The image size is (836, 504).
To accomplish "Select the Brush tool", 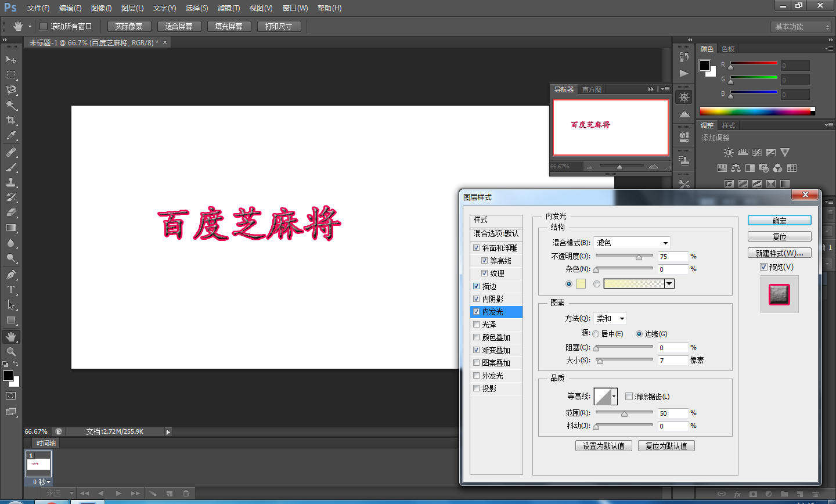I will [x=11, y=167].
